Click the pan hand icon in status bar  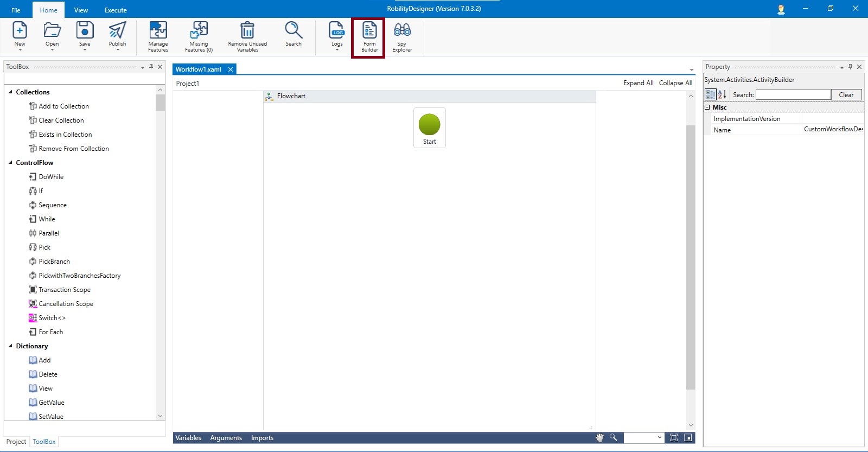(599, 438)
